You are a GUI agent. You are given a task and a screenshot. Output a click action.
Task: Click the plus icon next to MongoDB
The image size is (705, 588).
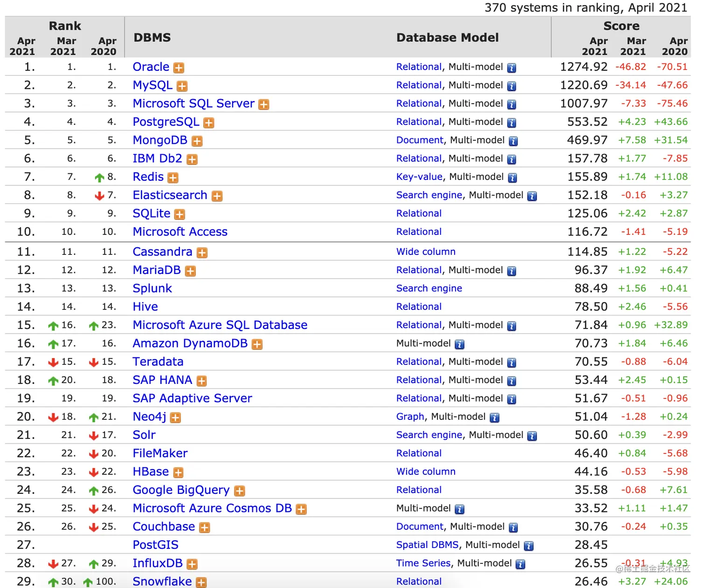point(197,141)
